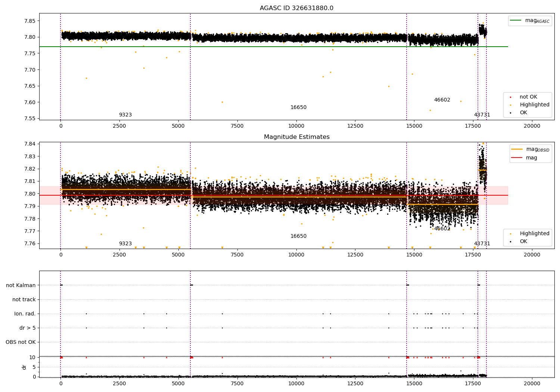Click the title "AGASC ID 326631880.0"
560x392 pixels.
point(296,8)
